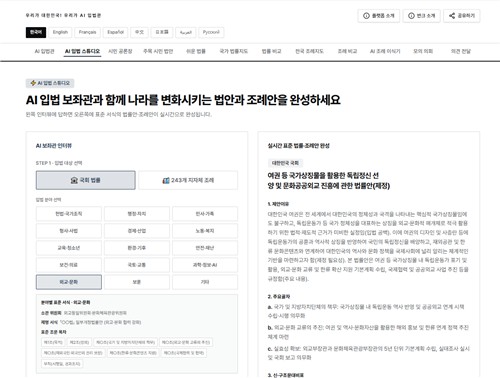This screenshot has height=378, width=500.
Task: Open the 시민 공론장 nav tab
Action: coord(120,51)
